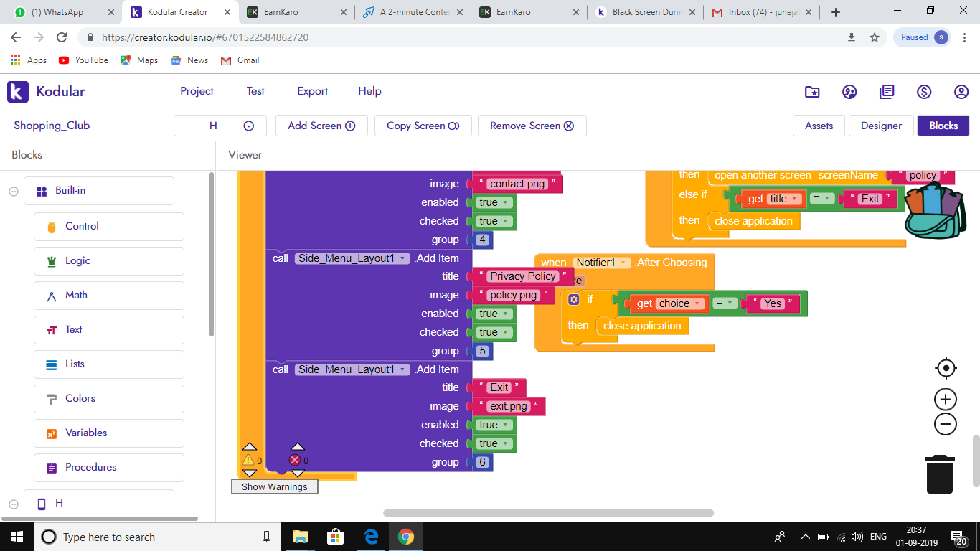The image size is (980, 551).
Task: Center workspace using the target icon
Action: (946, 368)
